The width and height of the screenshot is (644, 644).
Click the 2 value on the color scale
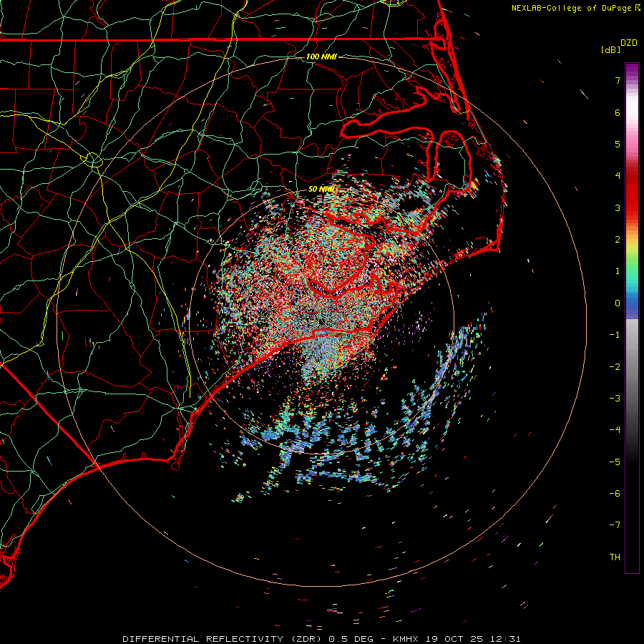click(x=618, y=240)
